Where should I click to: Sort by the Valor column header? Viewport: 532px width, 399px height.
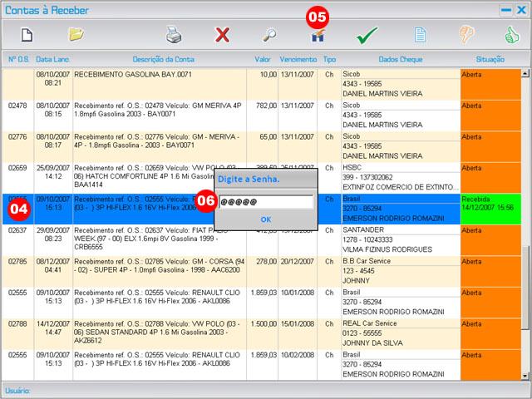264,60
